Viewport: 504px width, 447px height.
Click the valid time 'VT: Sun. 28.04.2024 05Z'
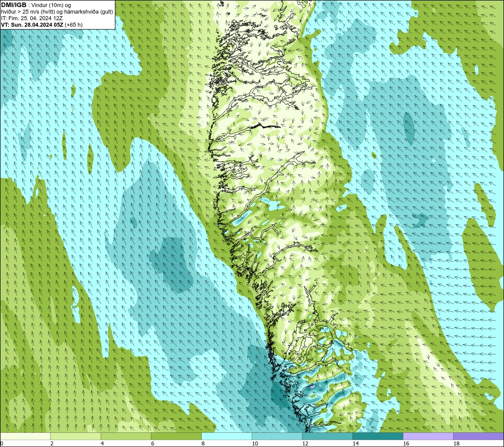point(32,25)
